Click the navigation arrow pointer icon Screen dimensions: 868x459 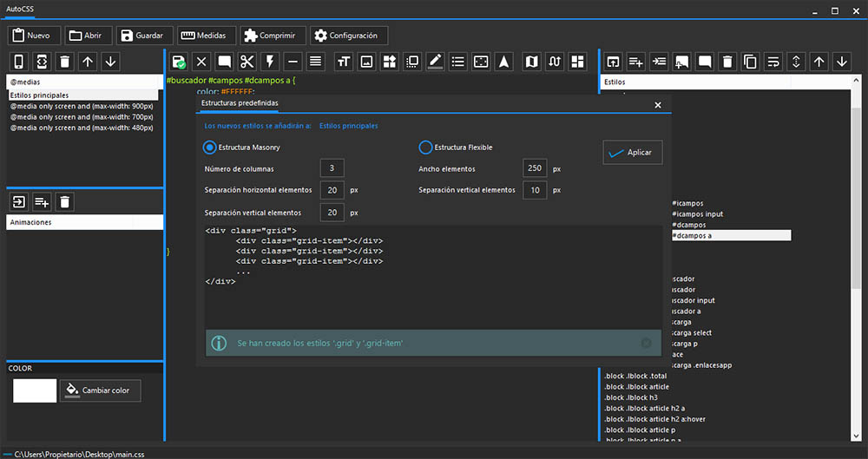pyautogui.click(x=503, y=62)
